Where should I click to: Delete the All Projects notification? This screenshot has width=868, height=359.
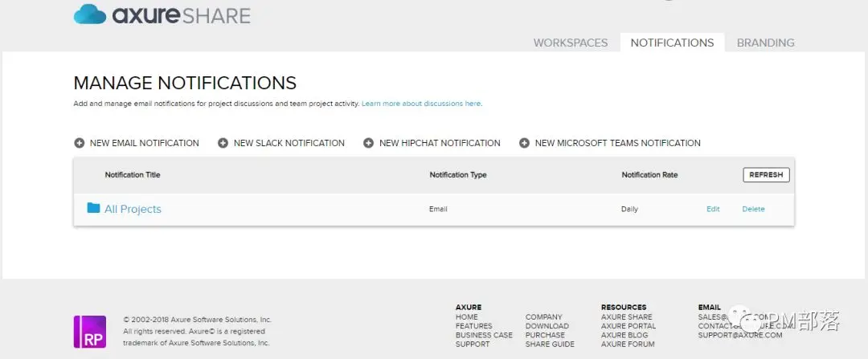pyautogui.click(x=753, y=209)
